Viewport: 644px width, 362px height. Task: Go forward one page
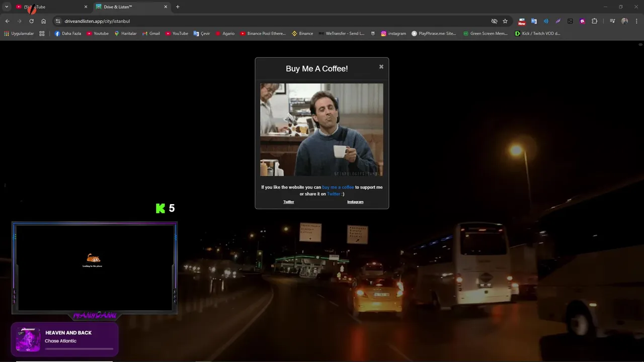click(x=19, y=21)
